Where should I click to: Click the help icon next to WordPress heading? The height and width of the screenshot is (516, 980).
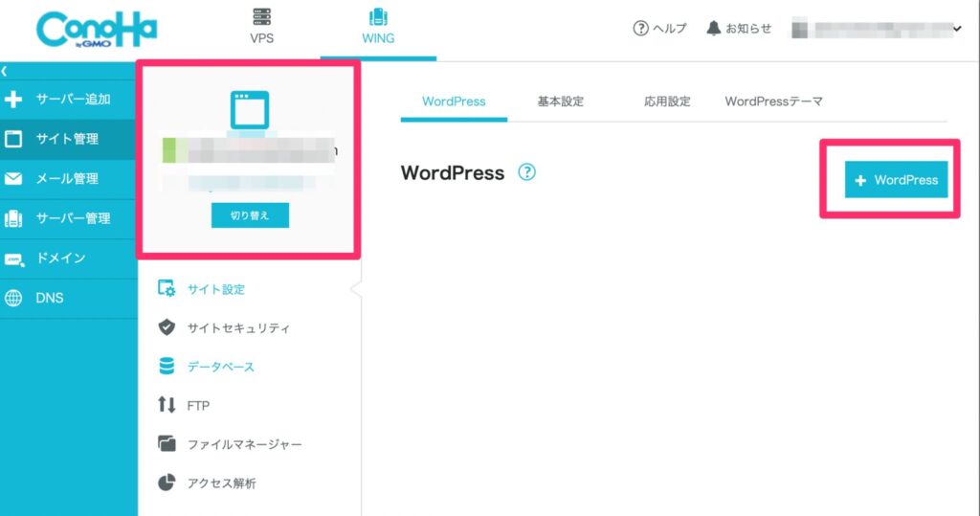coord(527,172)
